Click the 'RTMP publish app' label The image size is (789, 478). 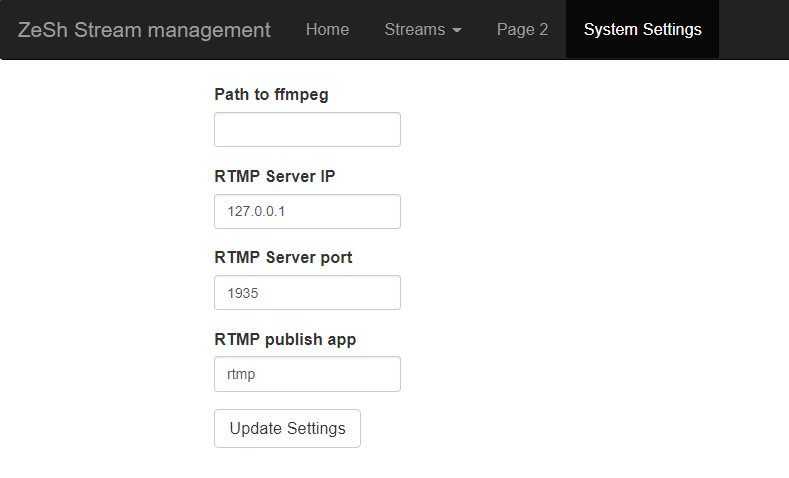tap(285, 339)
